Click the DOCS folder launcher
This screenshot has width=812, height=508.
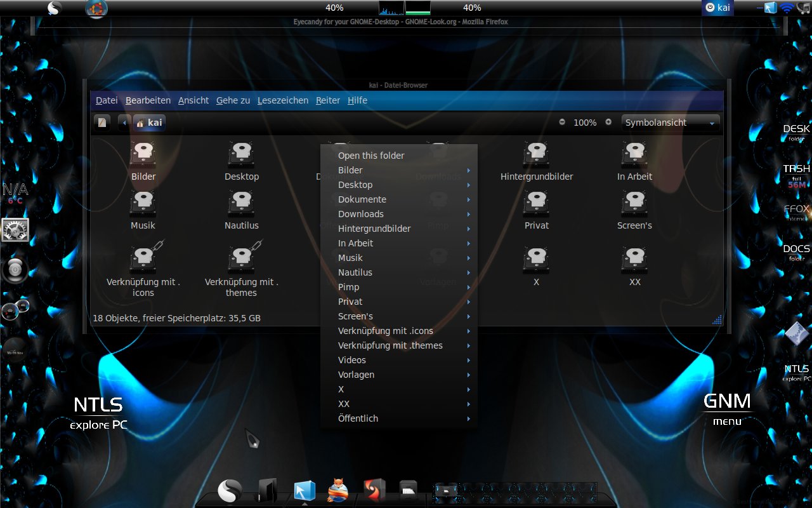(x=797, y=252)
